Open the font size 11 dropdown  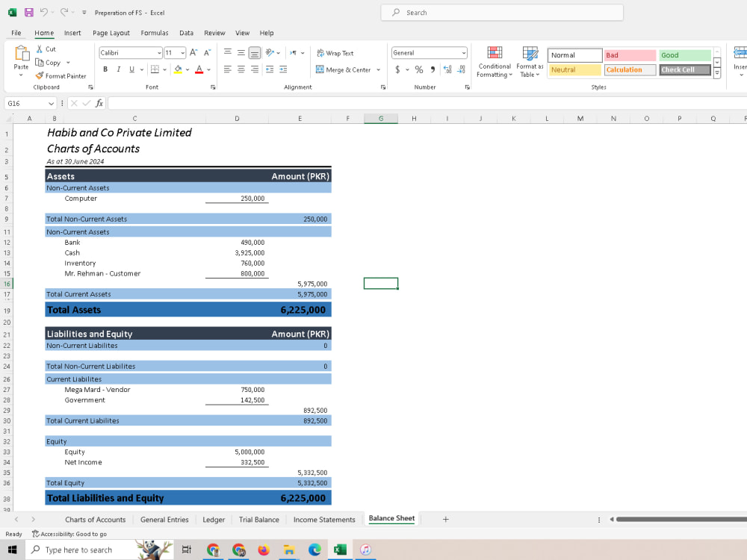[183, 53]
